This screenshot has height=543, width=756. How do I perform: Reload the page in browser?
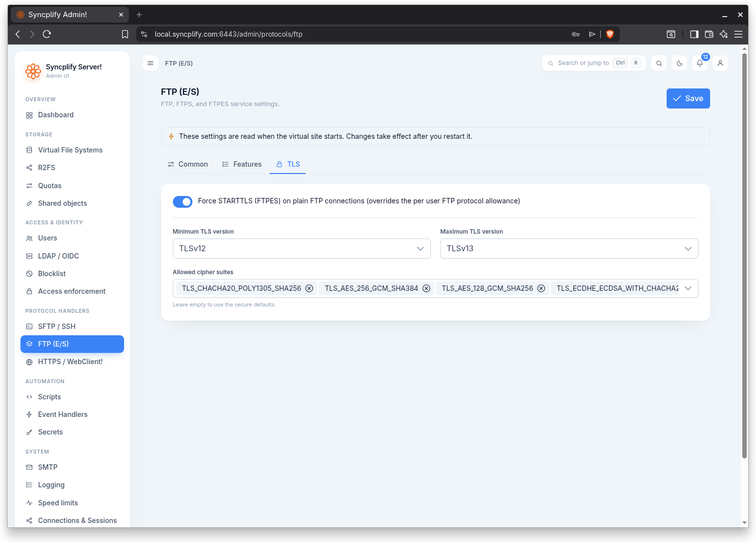point(47,34)
